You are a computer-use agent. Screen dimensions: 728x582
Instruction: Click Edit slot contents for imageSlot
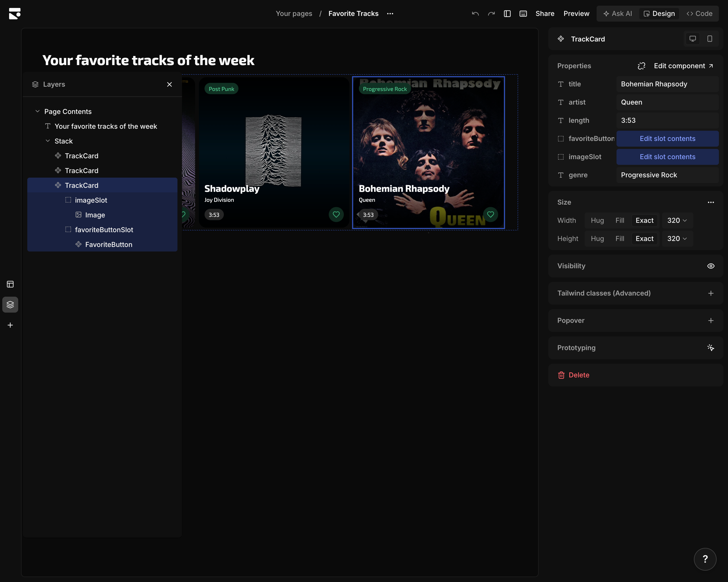667,157
